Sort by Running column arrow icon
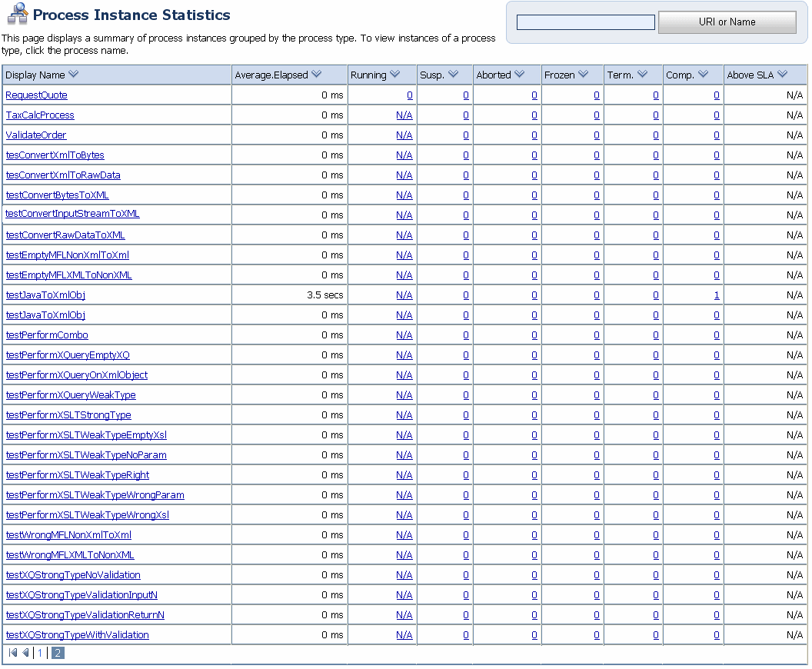This screenshot has height=669, width=812. 394,74
